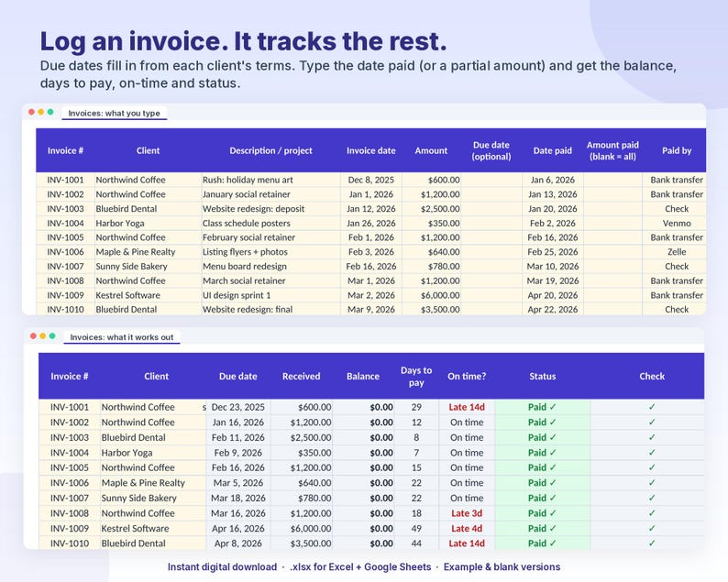Viewport: 728px width, 582px height.
Task: Click the Check column checkmark for INV-1005
Action: 652,467
